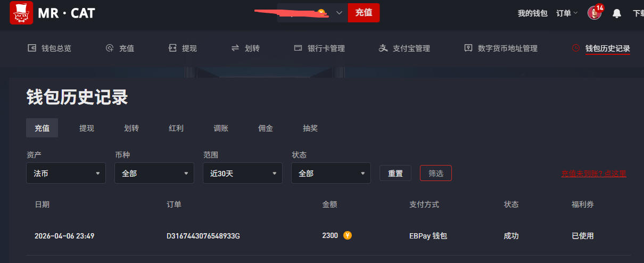Click the 提现 withdraw icon in navigation
Viewport: 644px width, 263px height.
172,48
